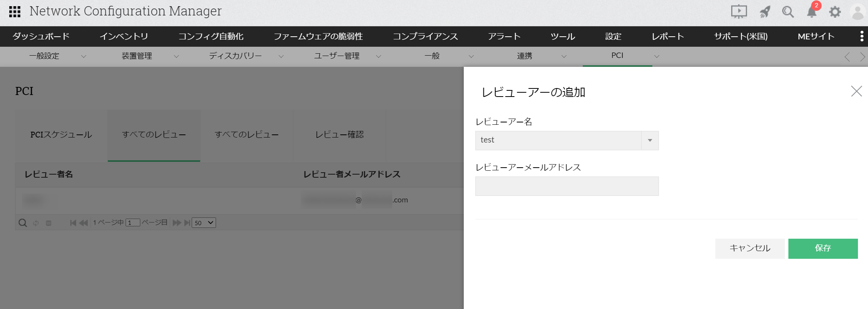Sort by レビュー者名 column header
Viewport: 868px width, 309px height.
(49, 175)
